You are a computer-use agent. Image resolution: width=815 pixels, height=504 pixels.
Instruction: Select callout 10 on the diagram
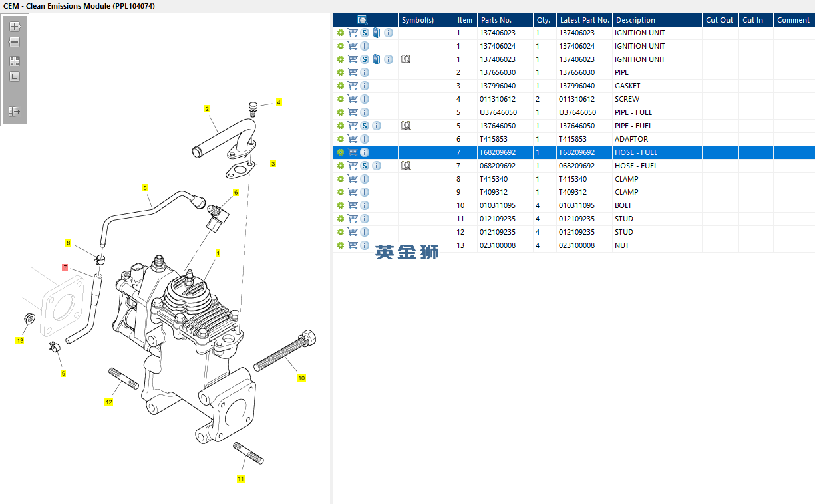tap(301, 378)
